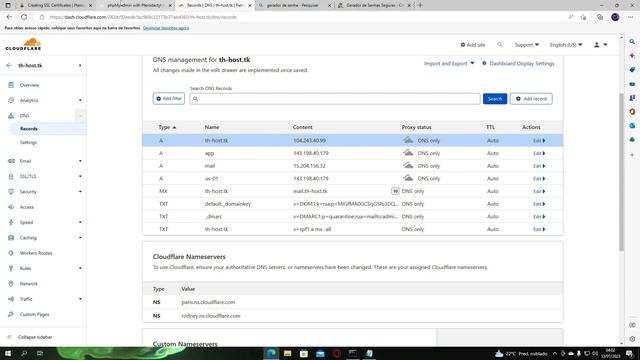Viewport: 640px width, 360px height.
Task: Click the Caching icon in sidebar
Action: [11, 238]
